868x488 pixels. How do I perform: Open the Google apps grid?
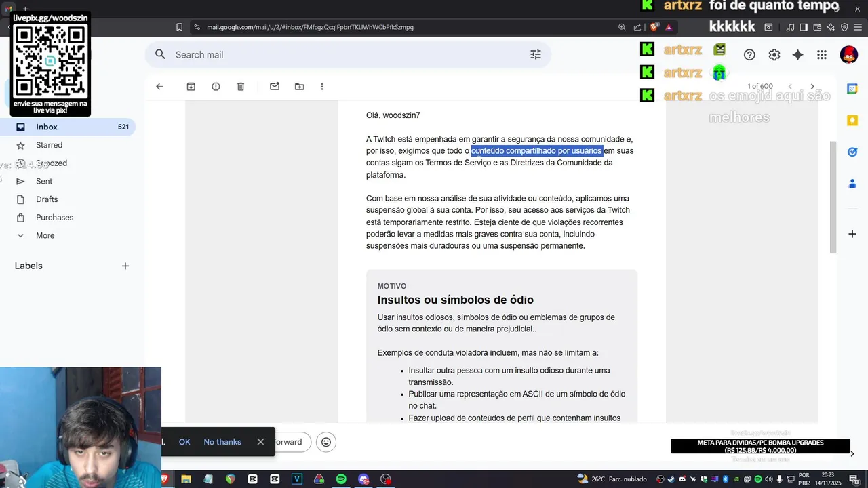(822, 55)
